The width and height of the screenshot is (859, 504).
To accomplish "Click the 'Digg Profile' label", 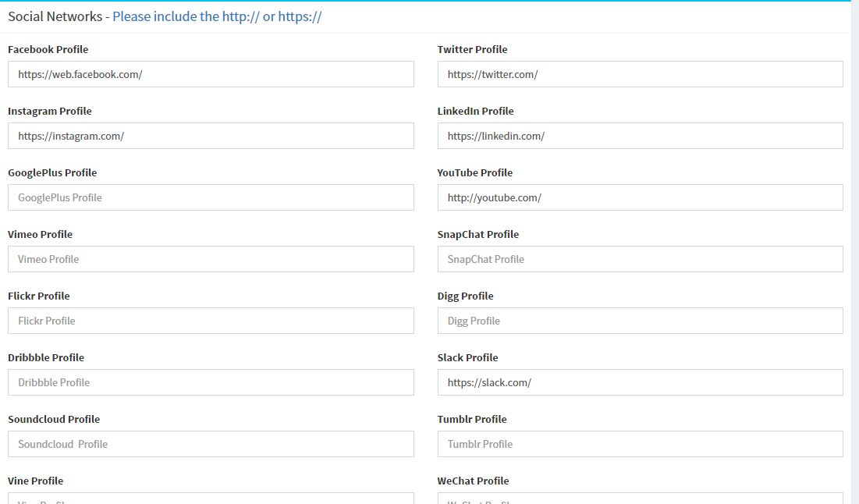I will [x=465, y=296].
